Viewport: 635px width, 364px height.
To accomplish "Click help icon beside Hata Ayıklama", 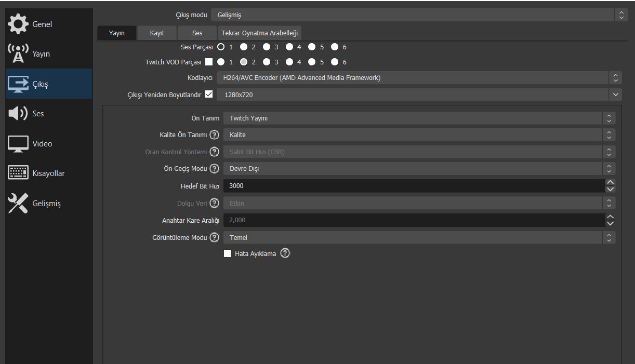I will [x=285, y=253].
